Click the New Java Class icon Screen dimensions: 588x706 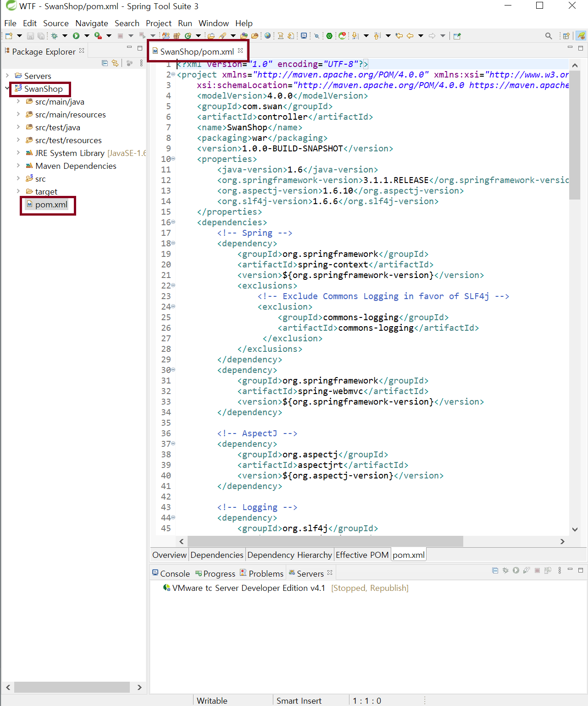188,36
